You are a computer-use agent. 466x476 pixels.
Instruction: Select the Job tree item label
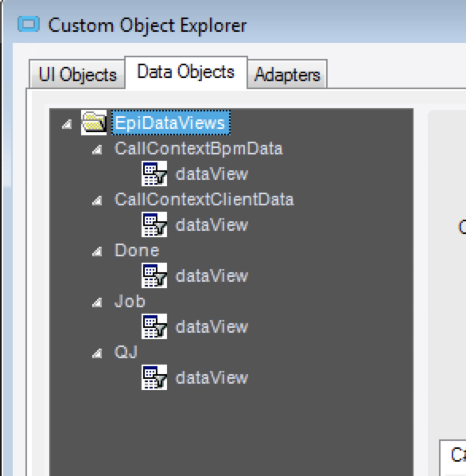click(130, 302)
